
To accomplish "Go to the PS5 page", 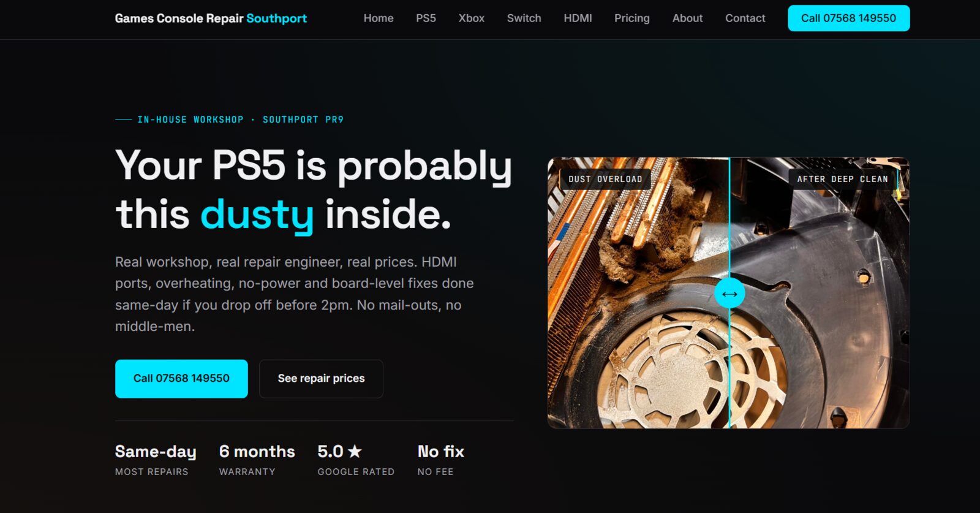I will [x=426, y=18].
